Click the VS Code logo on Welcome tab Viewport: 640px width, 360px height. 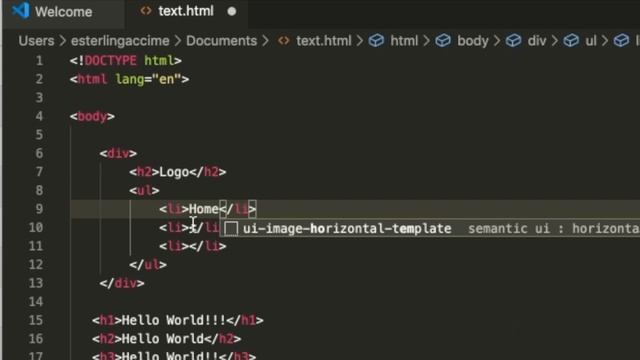pyautogui.click(x=20, y=11)
